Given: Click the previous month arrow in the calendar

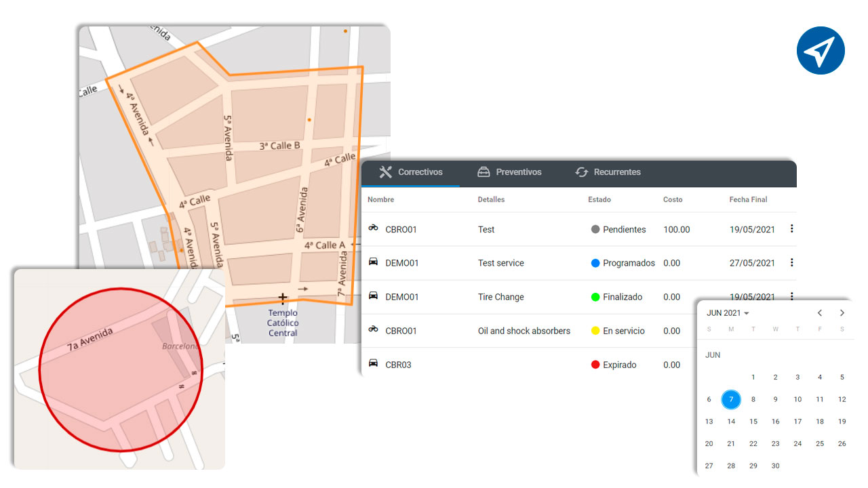Looking at the screenshot, I should pos(819,312).
